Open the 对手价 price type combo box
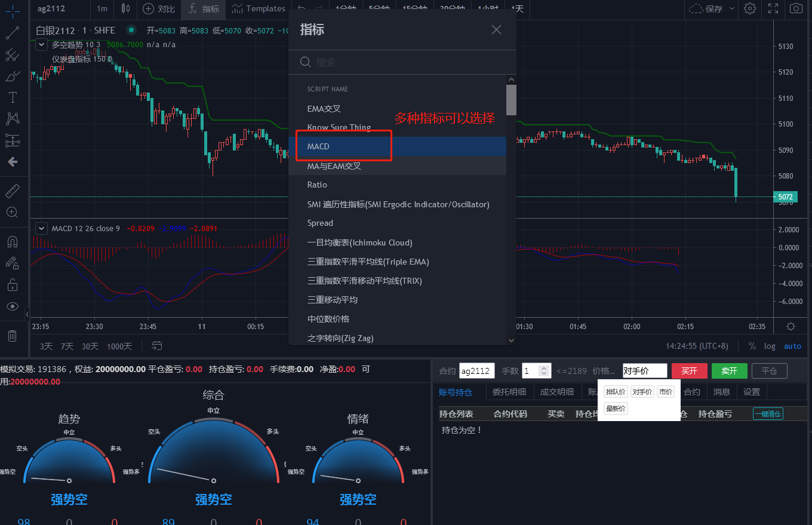This screenshot has width=812, height=525. (x=645, y=371)
